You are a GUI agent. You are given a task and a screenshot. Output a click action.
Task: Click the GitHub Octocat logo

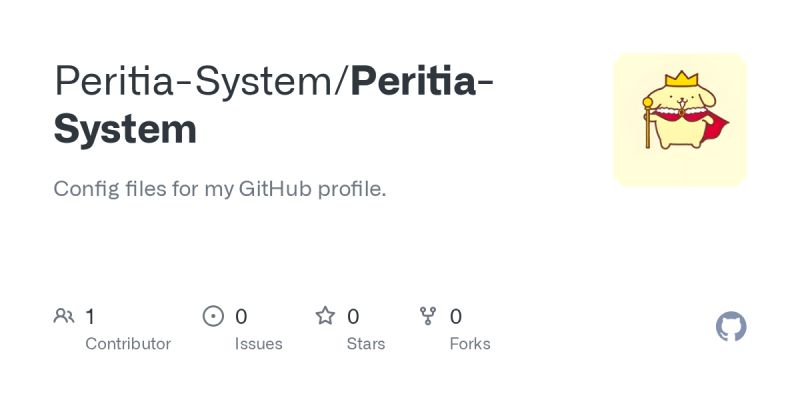731,327
